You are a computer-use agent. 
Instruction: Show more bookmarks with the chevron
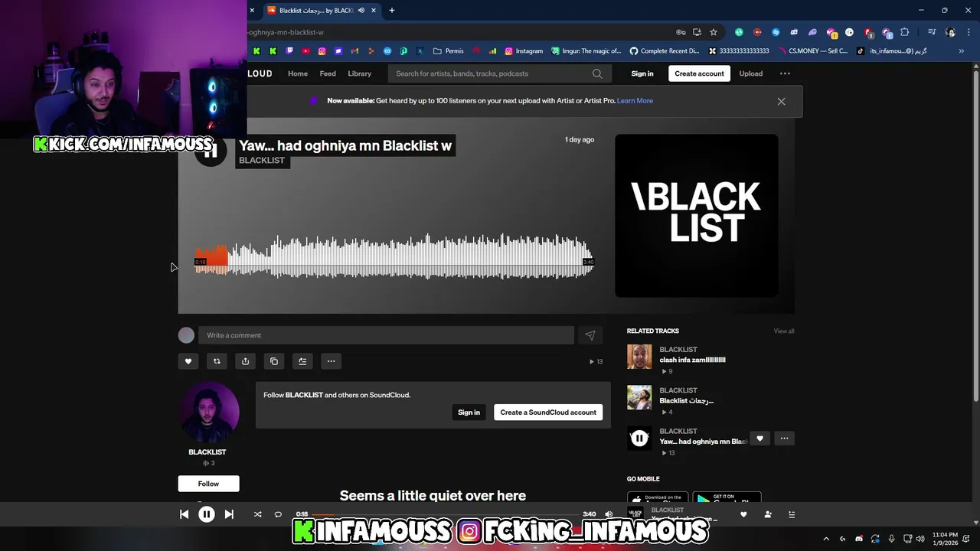tap(962, 51)
